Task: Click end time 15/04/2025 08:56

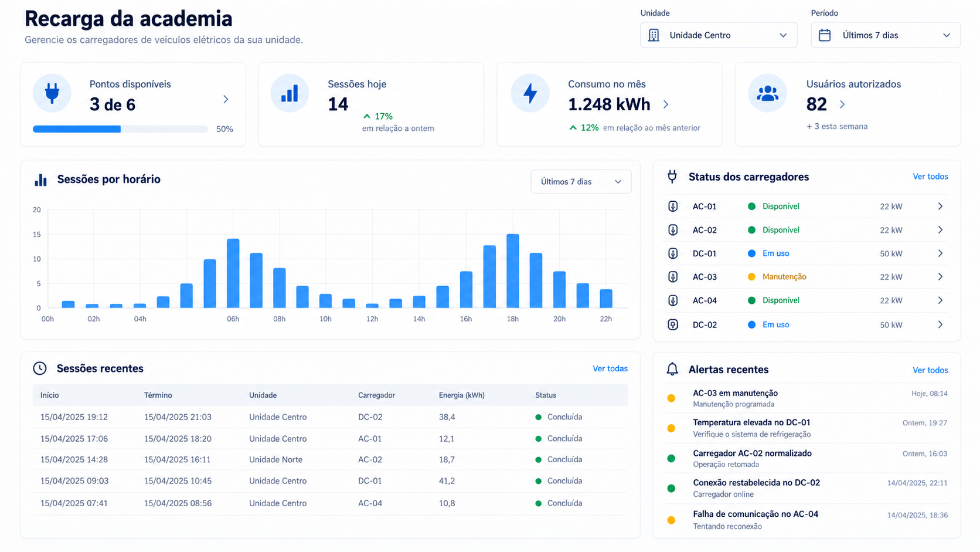Action: (x=178, y=503)
